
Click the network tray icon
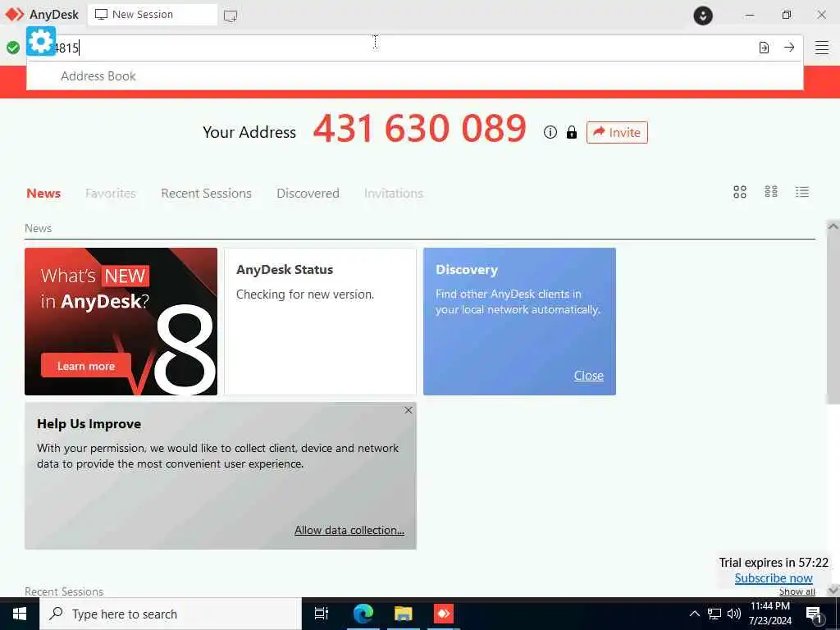pyautogui.click(x=714, y=614)
